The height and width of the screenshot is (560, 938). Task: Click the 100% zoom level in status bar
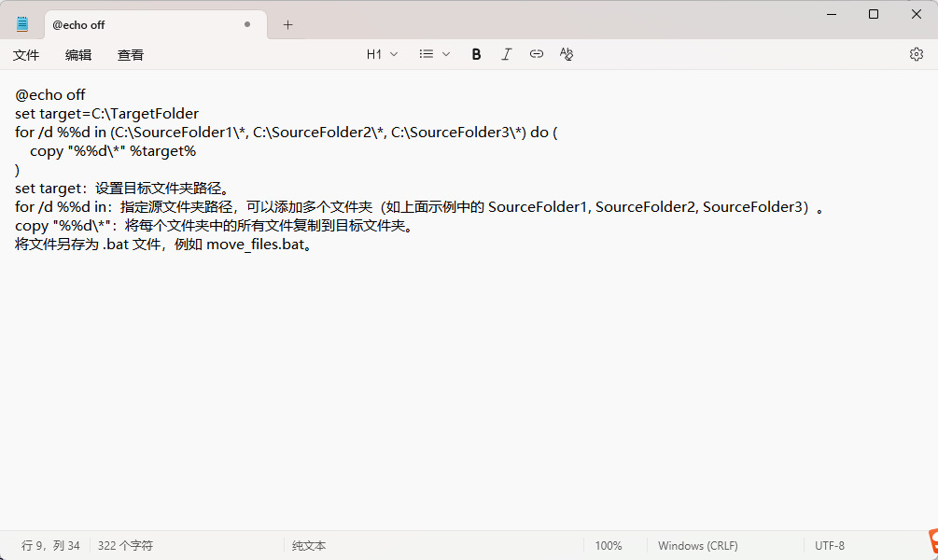coord(608,545)
